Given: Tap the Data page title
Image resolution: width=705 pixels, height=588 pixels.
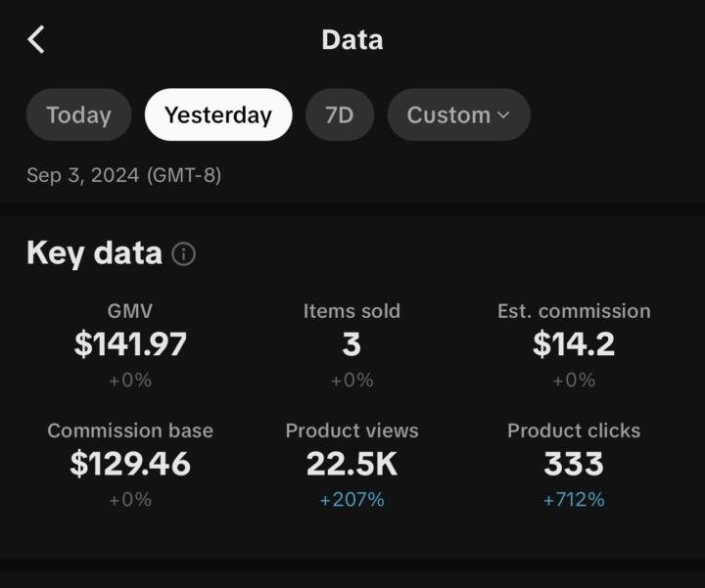Looking at the screenshot, I should [352, 40].
